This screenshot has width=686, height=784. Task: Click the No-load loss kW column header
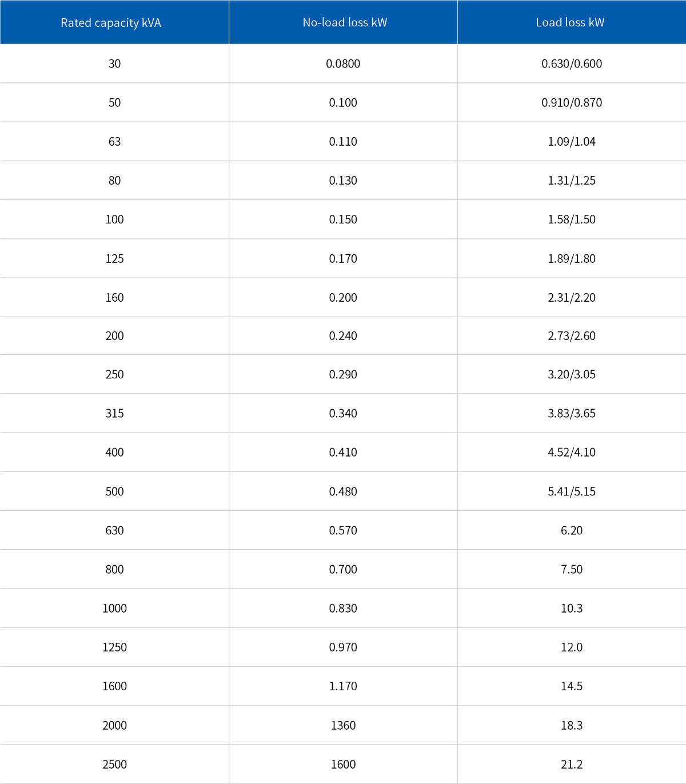click(x=345, y=23)
